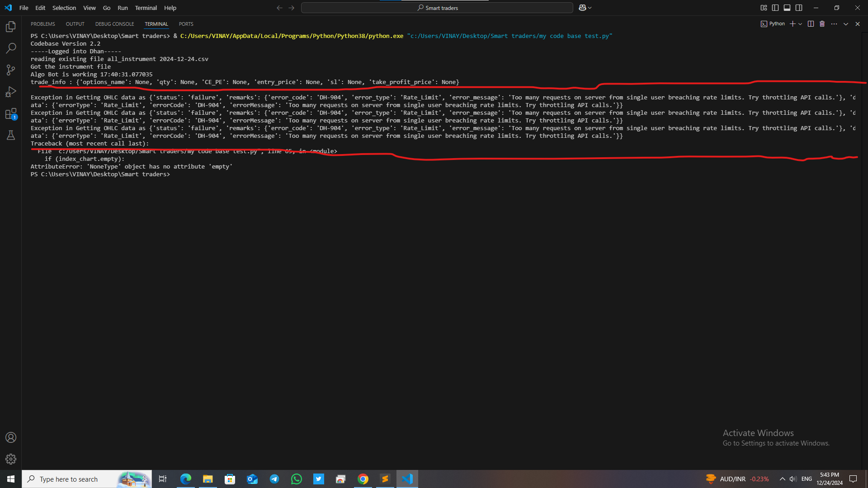This screenshot has height=488, width=868.
Task: Open the File menu
Action: pyautogui.click(x=24, y=8)
